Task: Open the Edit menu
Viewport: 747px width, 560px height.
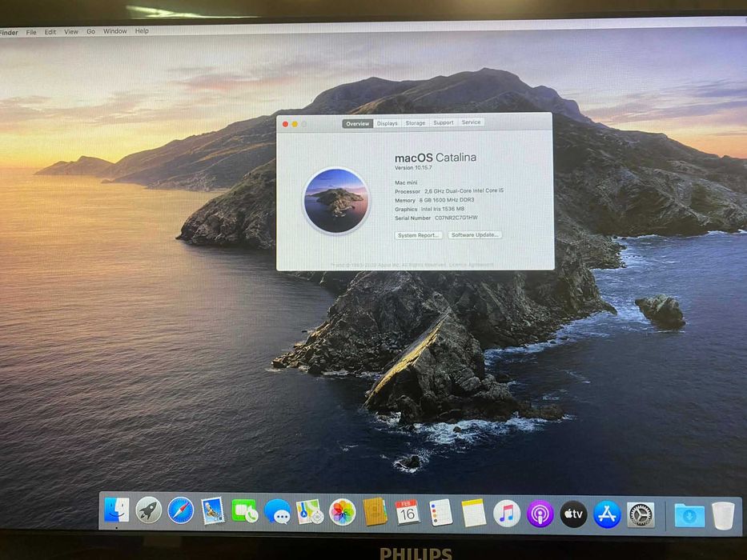Action: (x=50, y=32)
